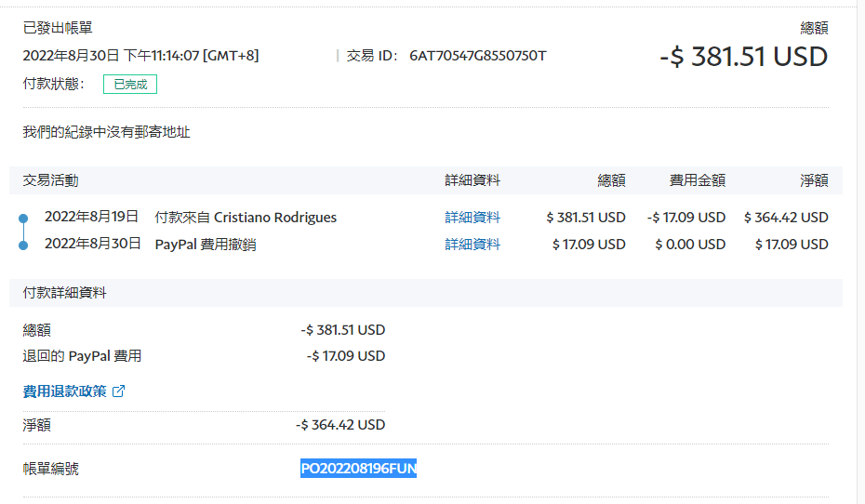Click the external link icon beside 費用退款政策
Screen dimensions: 865x504
pos(118,391)
